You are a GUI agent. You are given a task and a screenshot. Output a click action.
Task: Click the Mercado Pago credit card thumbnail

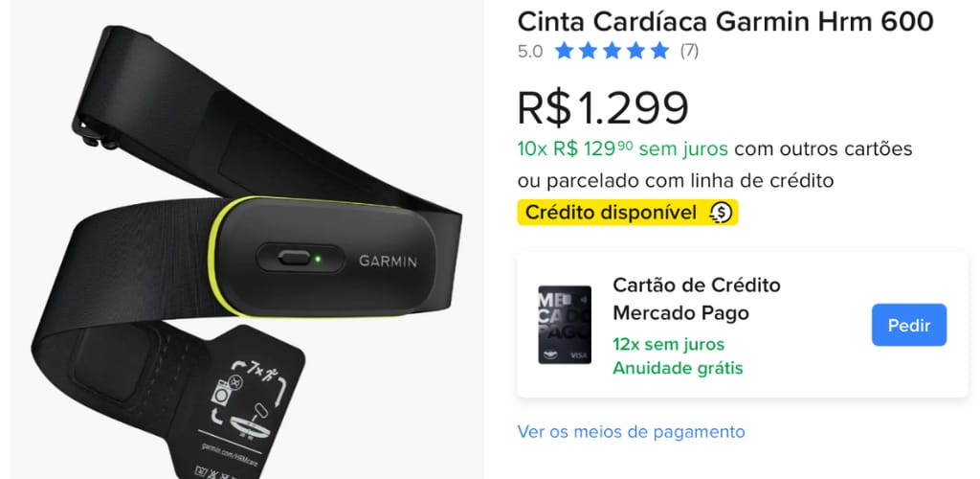565,325
